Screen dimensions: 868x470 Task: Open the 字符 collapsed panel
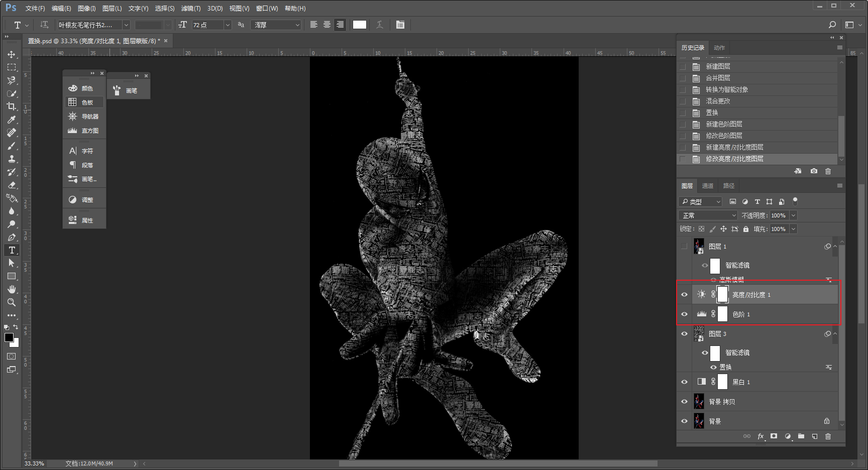(x=84, y=151)
